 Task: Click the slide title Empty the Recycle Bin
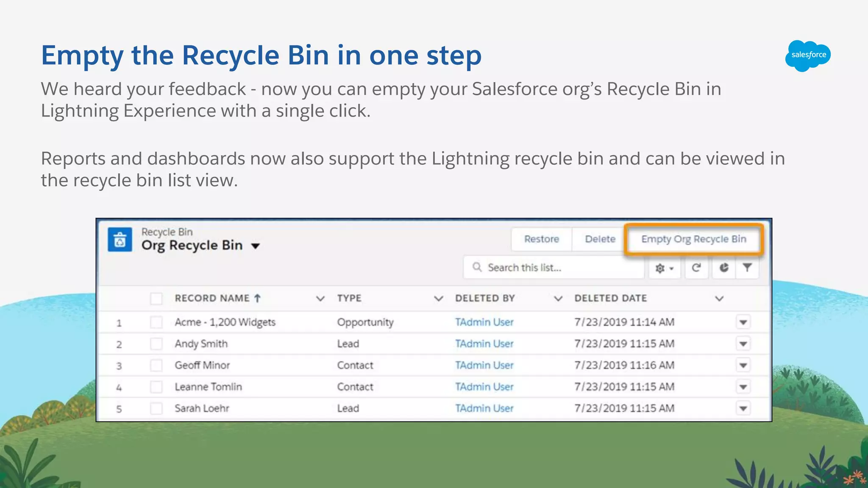click(x=261, y=55)
